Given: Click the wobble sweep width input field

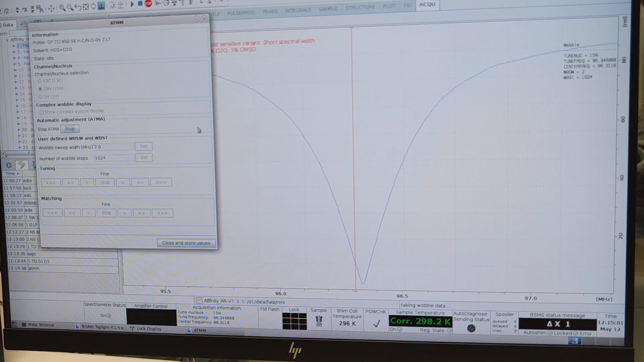Looking at the screenshot, I should 113,147.
